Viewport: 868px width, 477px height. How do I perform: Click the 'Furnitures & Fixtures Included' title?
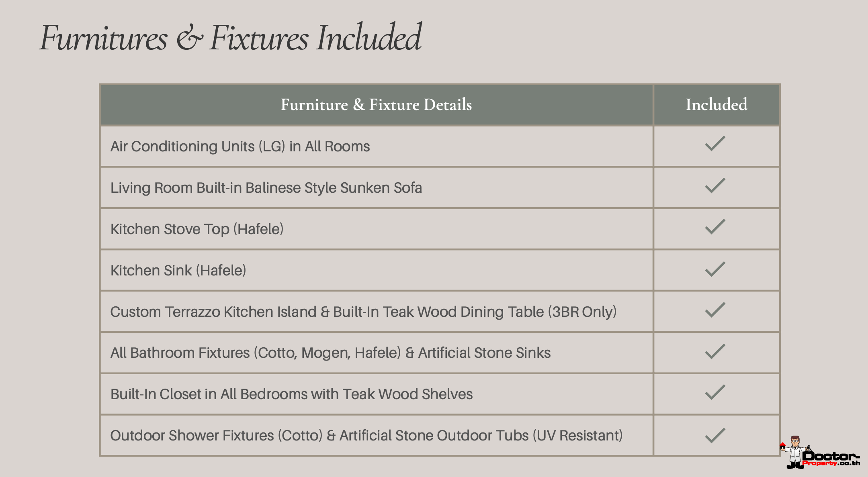click(x=231, y=38)
